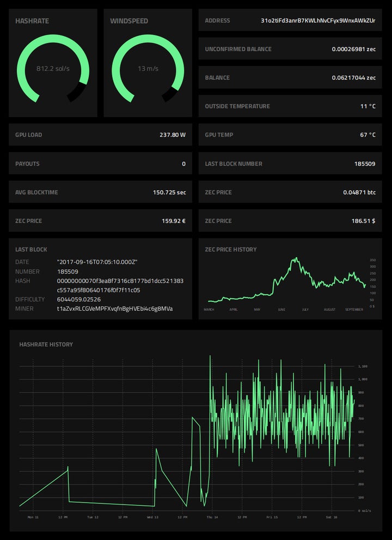Click the miner address in Last Block
The image size is (392, 540).
pyautogui.click(x=115, y=308)
